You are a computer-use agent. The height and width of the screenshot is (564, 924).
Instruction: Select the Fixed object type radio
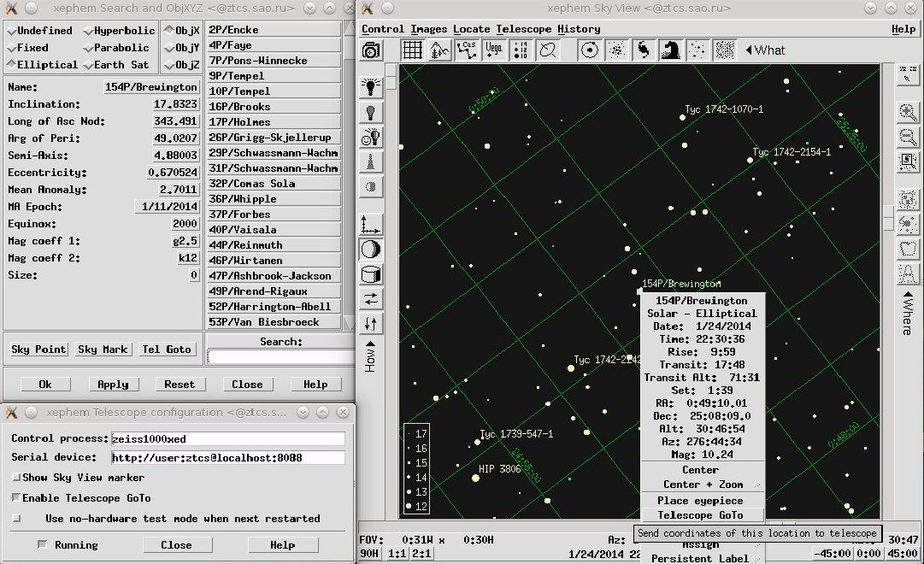27,48
